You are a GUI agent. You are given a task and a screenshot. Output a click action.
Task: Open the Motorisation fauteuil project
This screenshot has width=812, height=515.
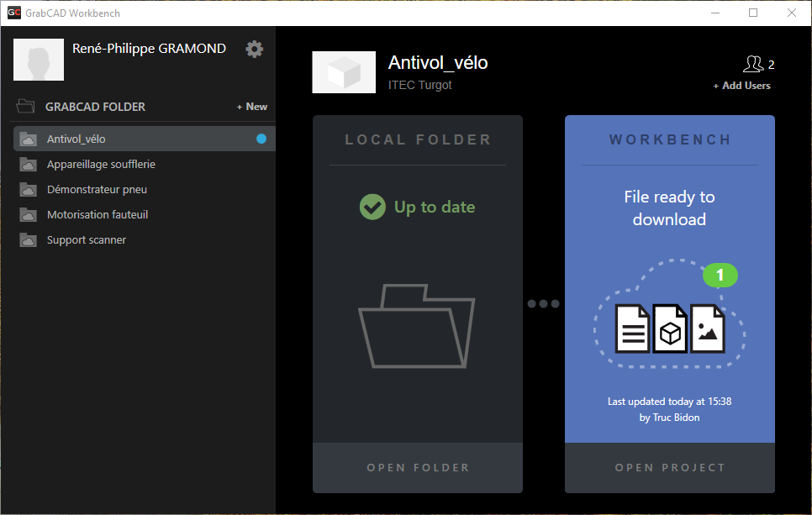coord(145,214)
